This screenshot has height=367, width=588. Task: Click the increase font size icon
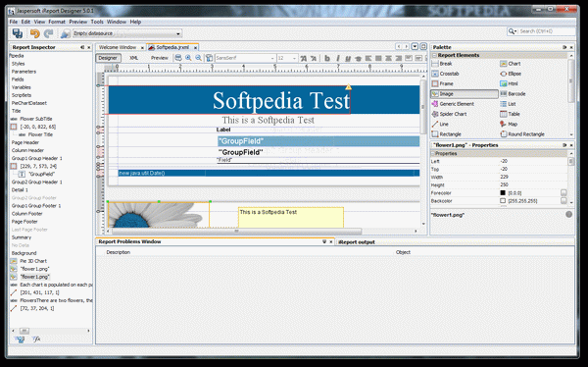(x=304, y=58)
